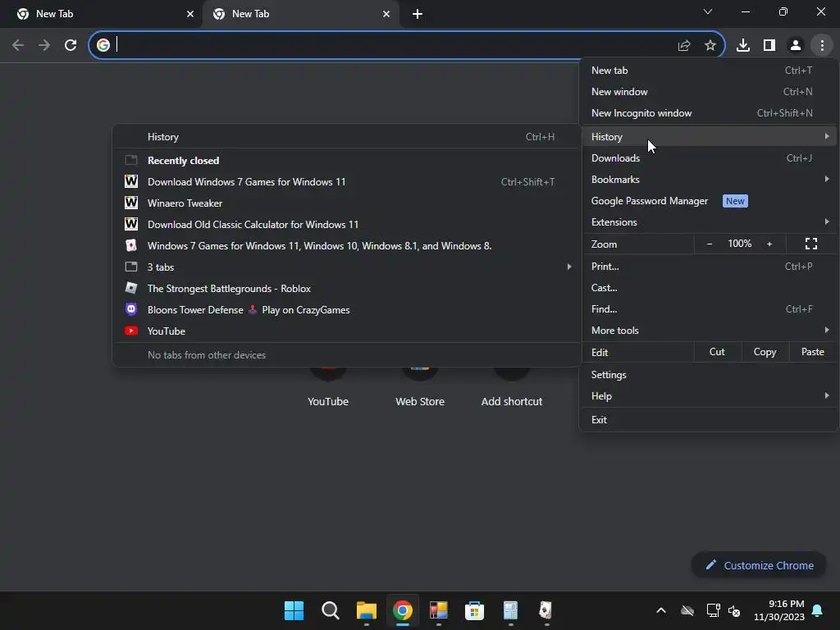Viewport: 840px width, 630px height.
Task: Open Downloads from the Chrome menu
Action: (709, 158)
